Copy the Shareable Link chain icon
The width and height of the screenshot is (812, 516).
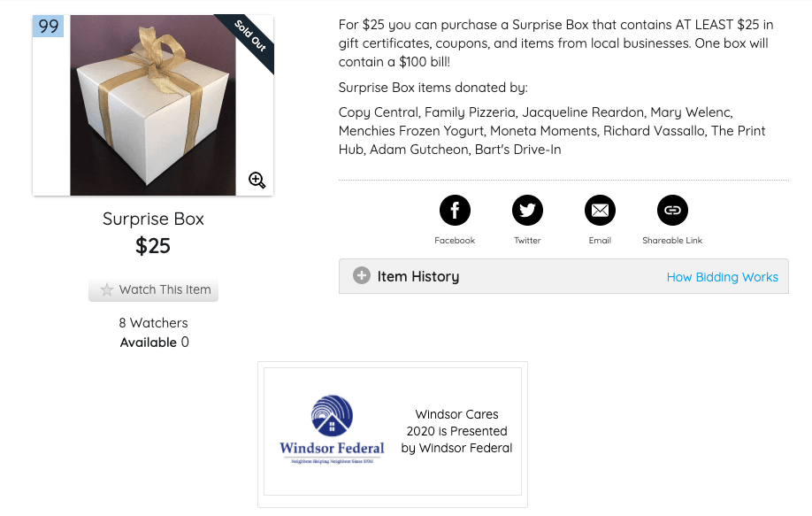point(672,211)
